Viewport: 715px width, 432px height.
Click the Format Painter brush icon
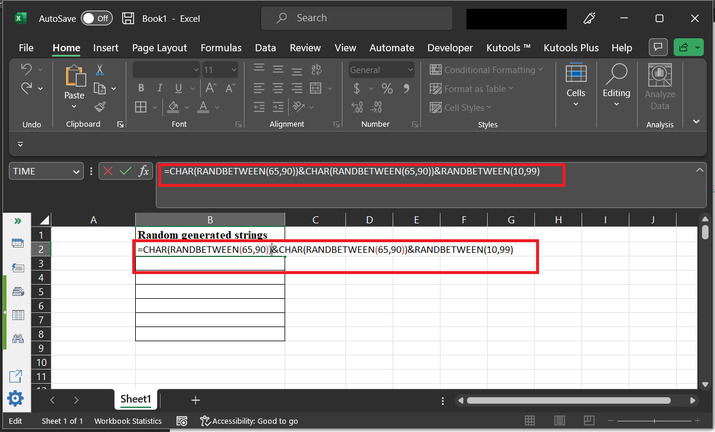[100, 106]
